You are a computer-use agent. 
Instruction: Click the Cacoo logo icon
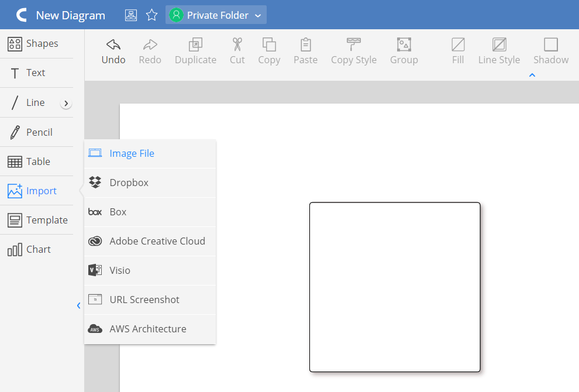click(22, 15)
